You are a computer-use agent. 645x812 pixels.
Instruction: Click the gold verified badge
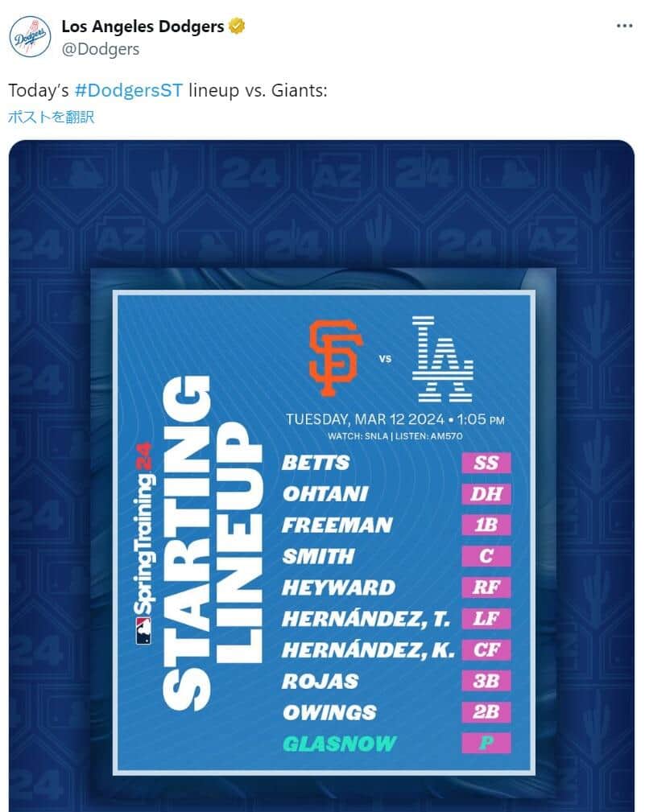coord(237,27)
